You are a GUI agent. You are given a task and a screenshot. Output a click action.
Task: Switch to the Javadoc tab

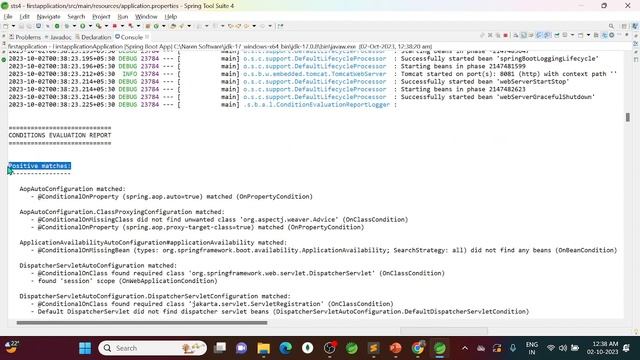pyautogui.click(x=58, y=37)
